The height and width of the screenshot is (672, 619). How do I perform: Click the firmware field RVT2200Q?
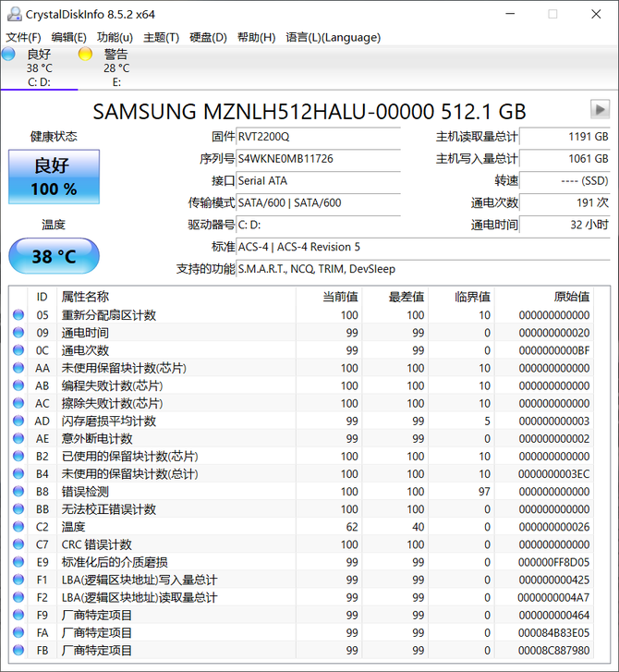pos(319,137)
